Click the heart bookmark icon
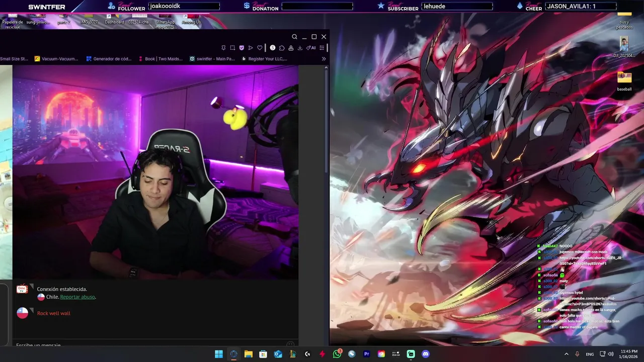The width and height of the screenshot is (644, 362). (x=260, y=48)
